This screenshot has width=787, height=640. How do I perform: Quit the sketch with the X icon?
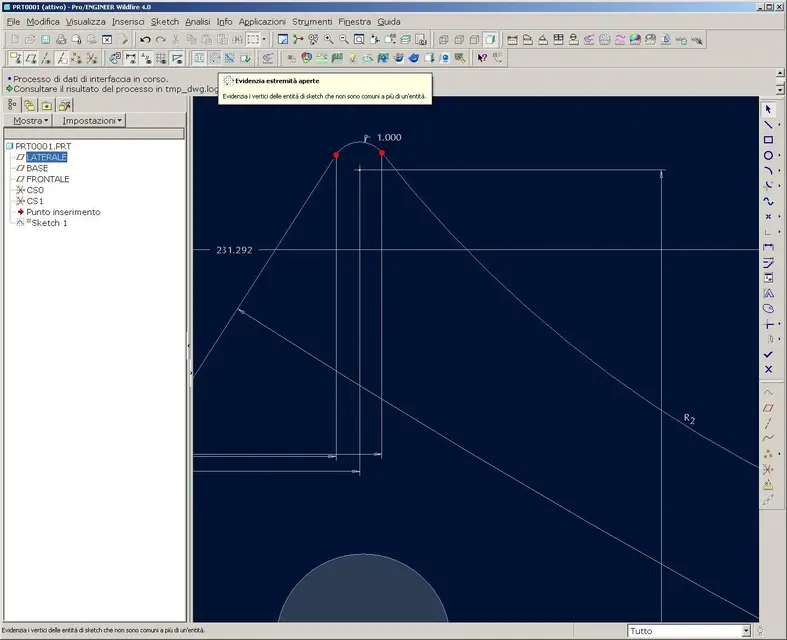(768, 369)
